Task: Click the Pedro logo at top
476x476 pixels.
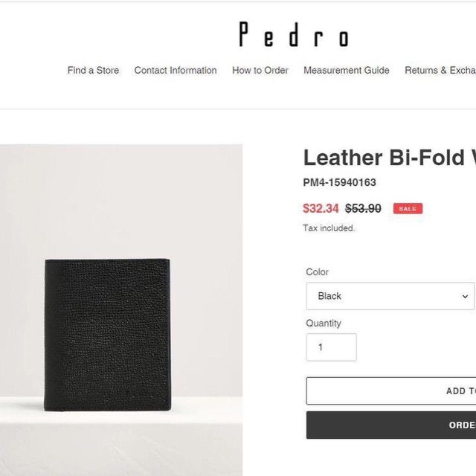Action: pyautogui.click(x=293, y=35)
